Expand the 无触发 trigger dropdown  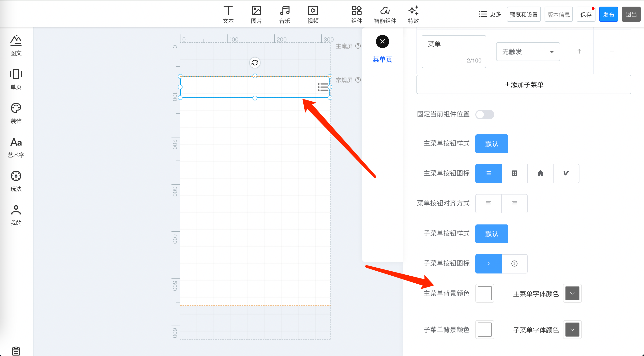click(528, 52)
